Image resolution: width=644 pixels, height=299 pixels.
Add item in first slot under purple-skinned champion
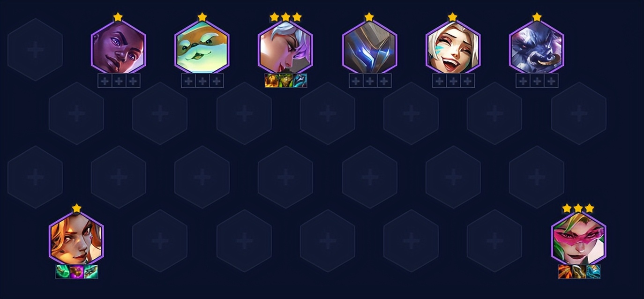105,81
